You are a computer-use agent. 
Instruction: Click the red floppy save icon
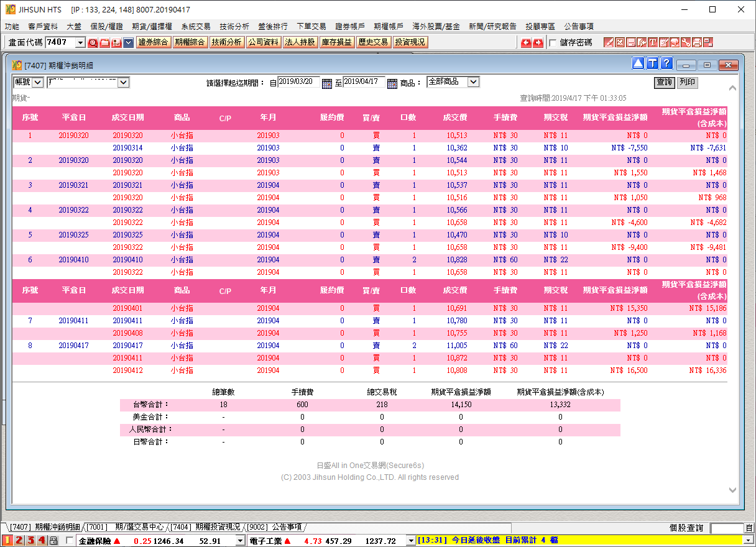[630, 42]
